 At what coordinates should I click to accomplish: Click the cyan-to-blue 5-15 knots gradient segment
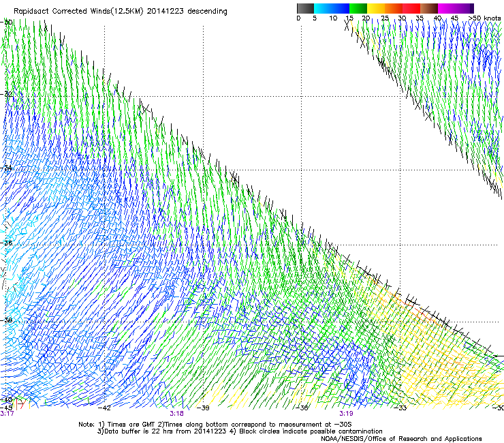point(332,8)
